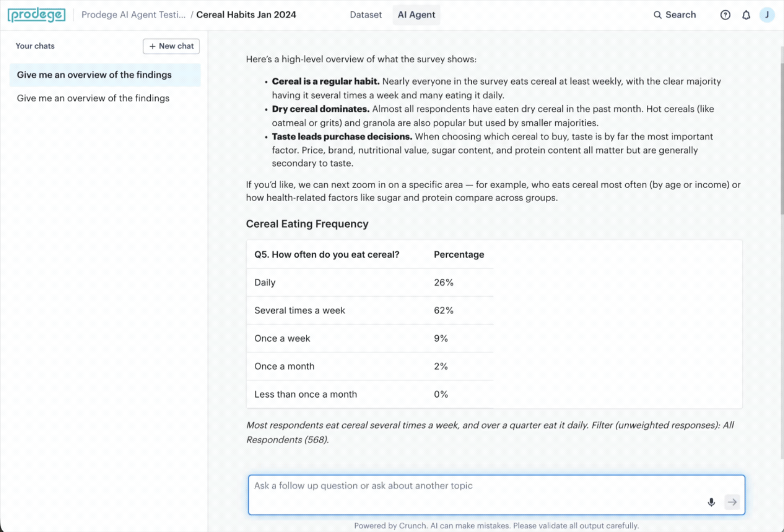Click the Prodege logo
The width and height of the screenshot is (784, 532).
[36, 15]
